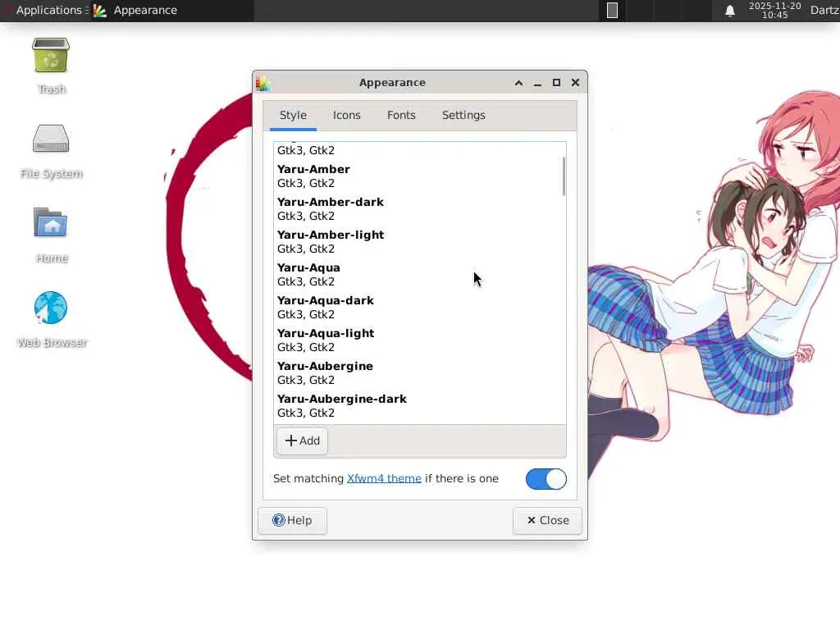Click the Help button
This screenshot has height=630, width=840.
click(x=292, y=521)
